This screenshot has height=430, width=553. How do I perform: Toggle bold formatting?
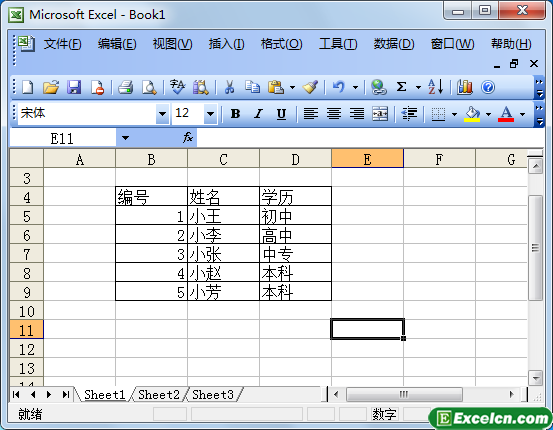(235, 114)
